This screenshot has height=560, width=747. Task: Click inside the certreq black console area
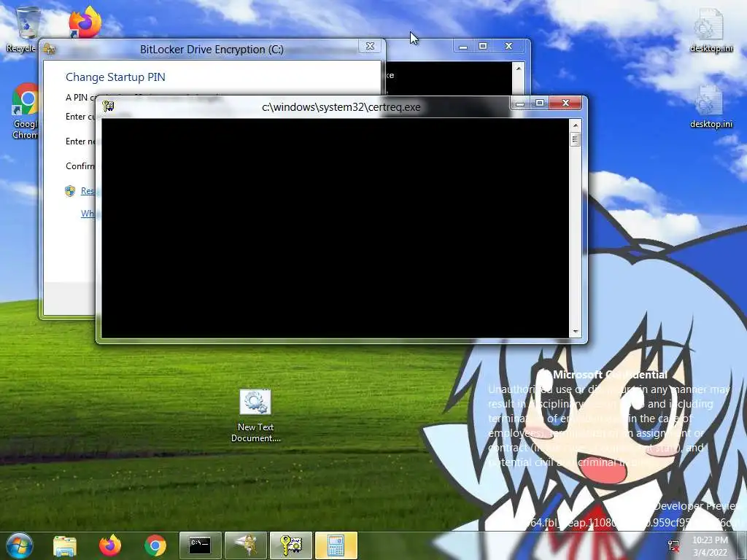click(x=335, y=228)
